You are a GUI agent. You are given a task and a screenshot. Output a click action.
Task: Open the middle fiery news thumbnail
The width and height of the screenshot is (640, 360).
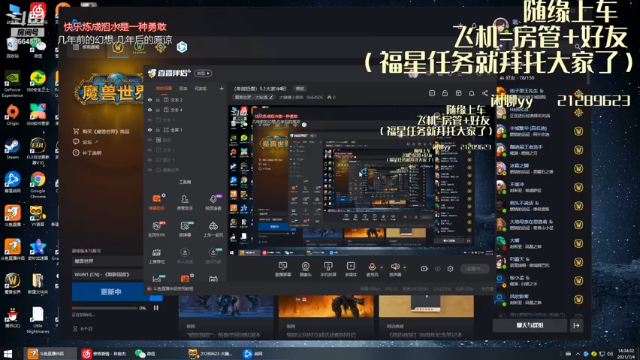pyautogui.click(x=326, y=306)
